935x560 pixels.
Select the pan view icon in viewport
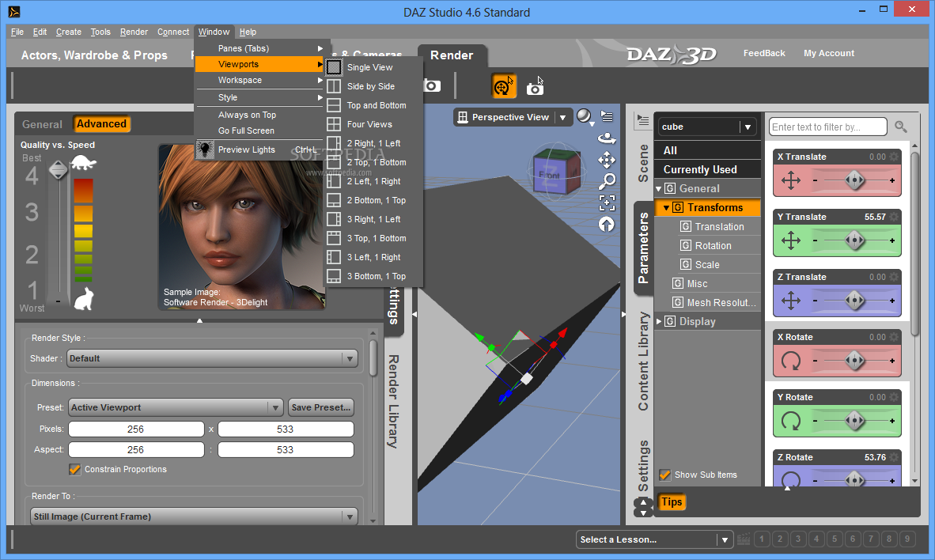pyautogui.click(x=607, y=159)
